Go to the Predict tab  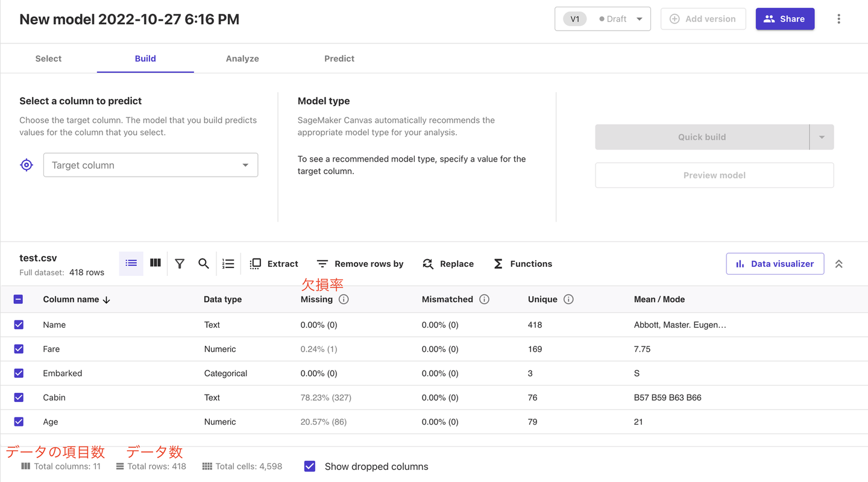[339, 58]
